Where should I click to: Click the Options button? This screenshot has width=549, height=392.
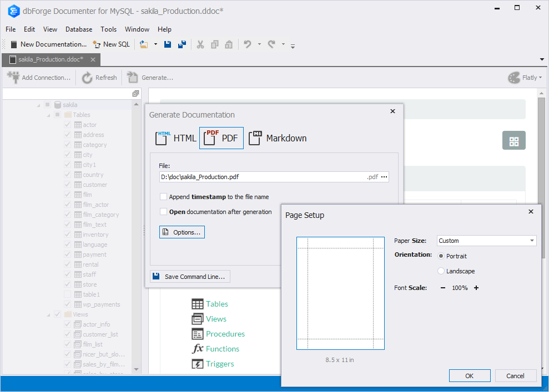(x=182, y=232)
